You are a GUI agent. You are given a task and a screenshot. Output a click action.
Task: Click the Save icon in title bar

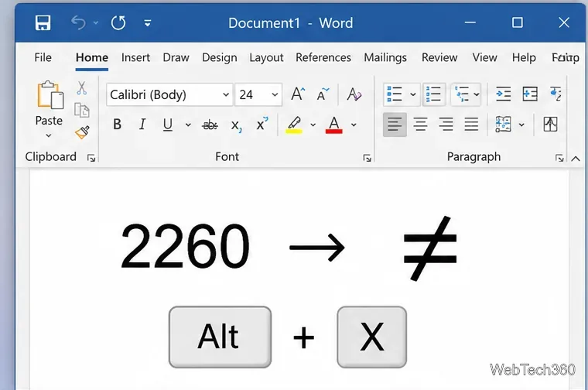point(43,23)
